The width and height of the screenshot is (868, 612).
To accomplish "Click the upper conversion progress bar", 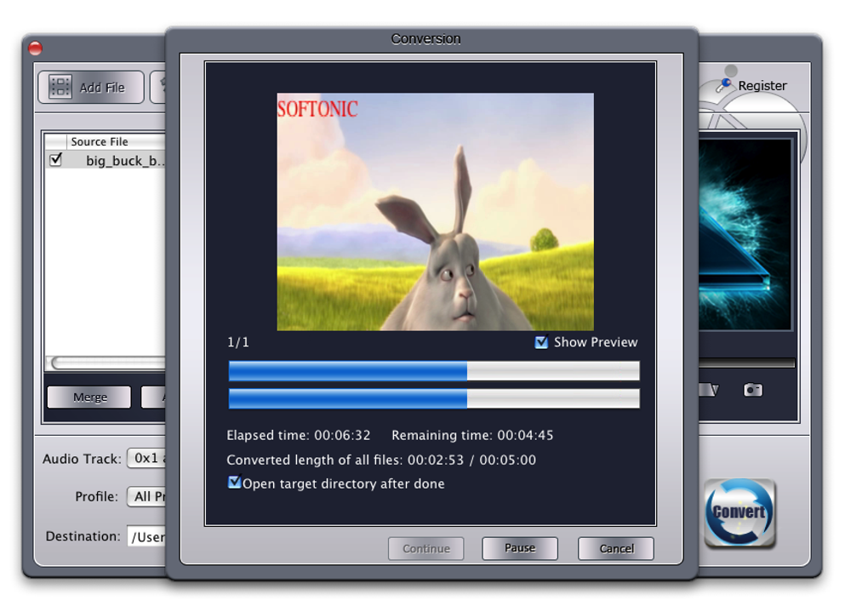I will [434, 370].
